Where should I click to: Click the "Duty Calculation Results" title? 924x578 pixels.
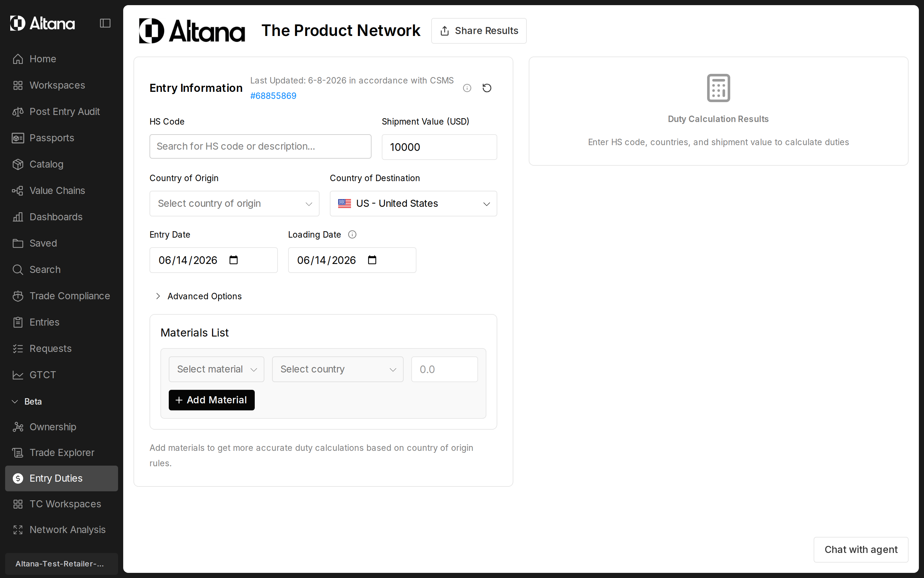point(718,119)
